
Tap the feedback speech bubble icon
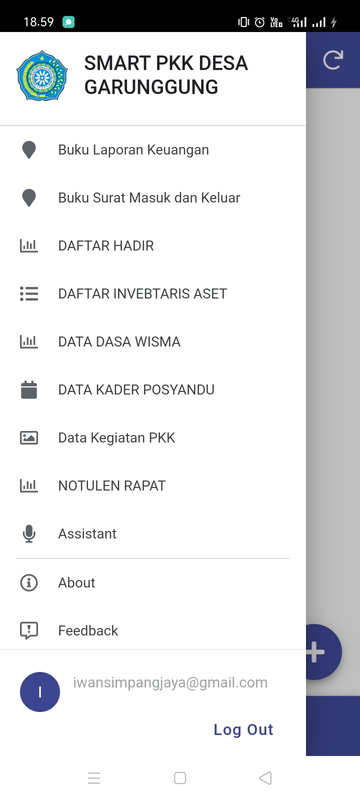[29, 631]
